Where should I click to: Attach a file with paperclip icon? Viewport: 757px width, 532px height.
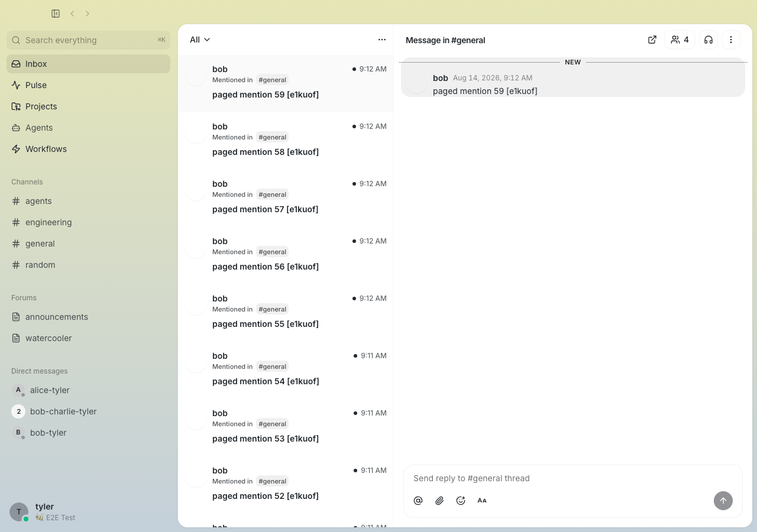pos(439,501)
